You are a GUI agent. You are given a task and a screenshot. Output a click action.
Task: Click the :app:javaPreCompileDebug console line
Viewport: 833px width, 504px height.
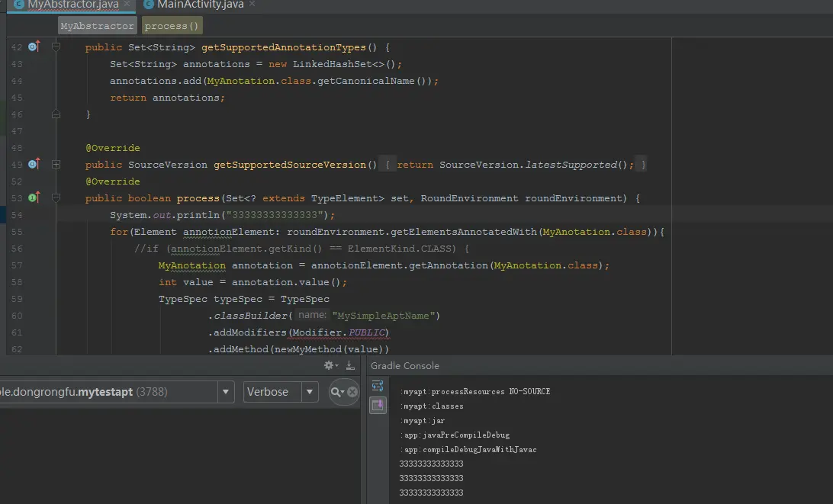[x=454, y=435]
